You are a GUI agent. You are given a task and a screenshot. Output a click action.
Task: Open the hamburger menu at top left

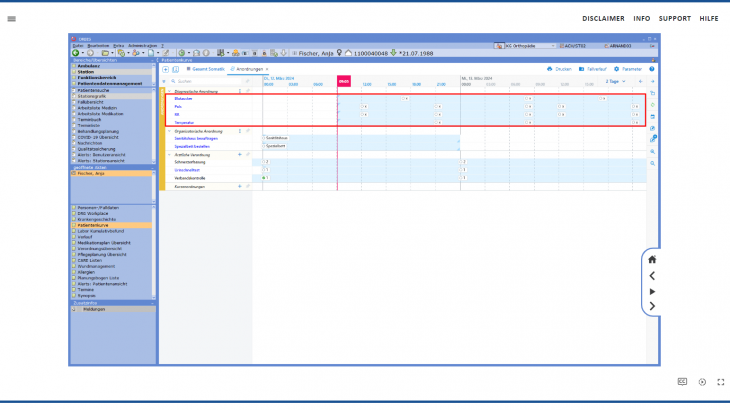11,18
